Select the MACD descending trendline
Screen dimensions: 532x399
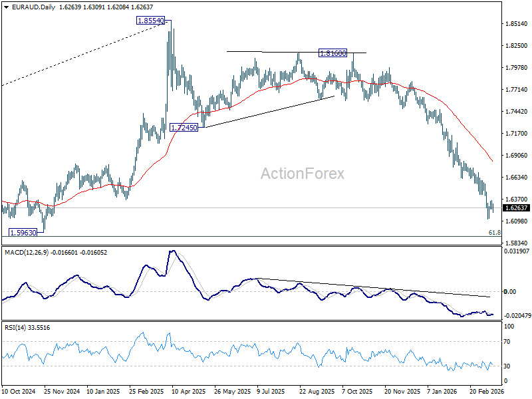pyautogui.click(x=373, y=288)
